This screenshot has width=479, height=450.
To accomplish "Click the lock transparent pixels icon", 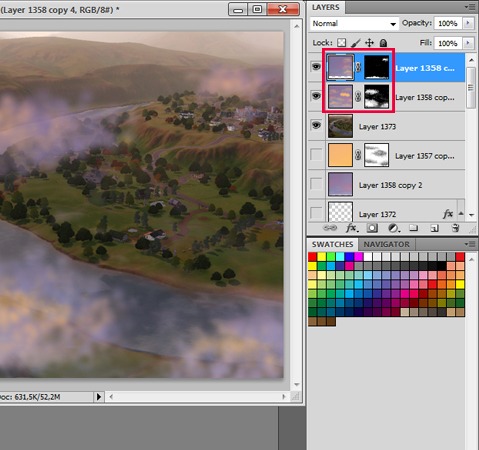I will [x=341, y=43].
